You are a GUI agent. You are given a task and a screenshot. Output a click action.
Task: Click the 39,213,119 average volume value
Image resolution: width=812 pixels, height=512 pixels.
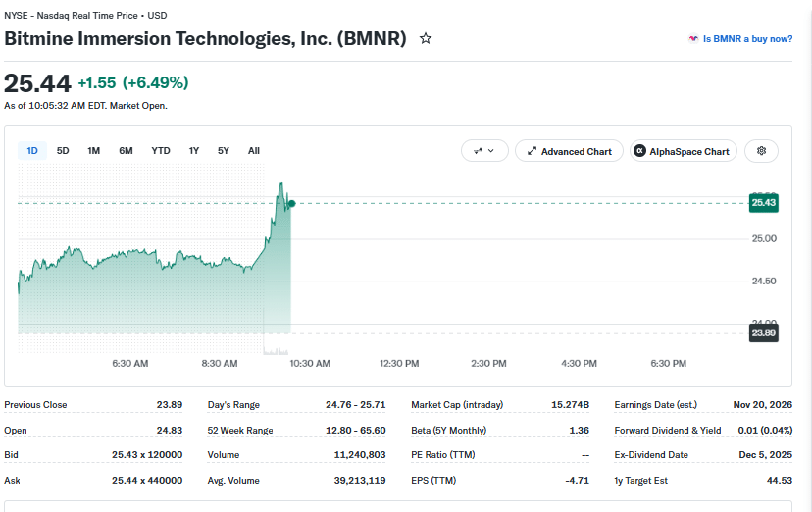tap(360, 480)
